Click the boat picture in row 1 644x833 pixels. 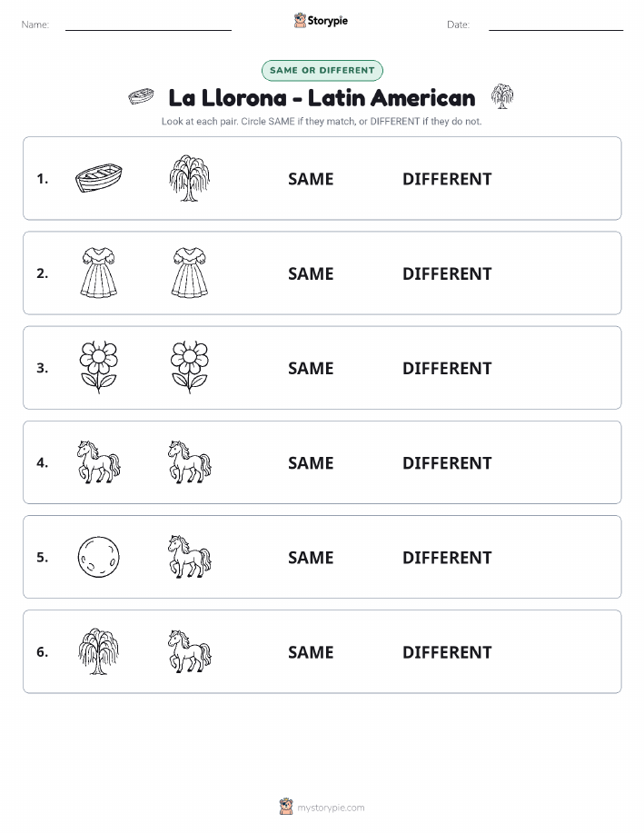99,178
